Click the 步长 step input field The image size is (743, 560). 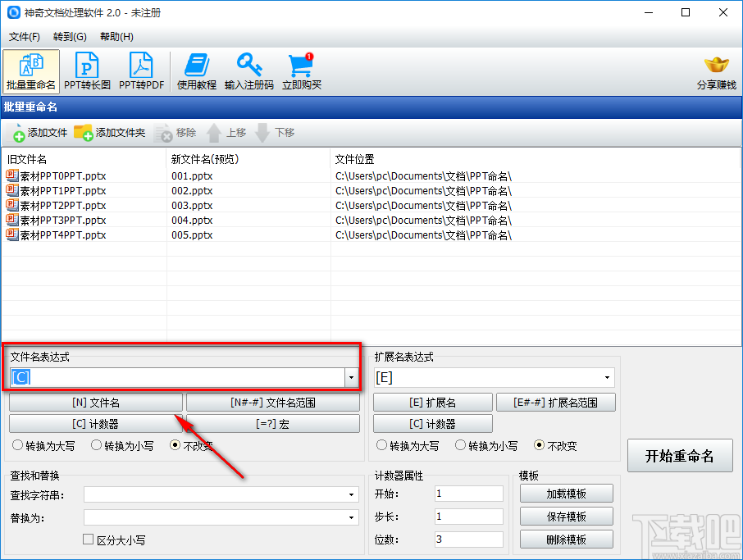[x=468, y=516]
